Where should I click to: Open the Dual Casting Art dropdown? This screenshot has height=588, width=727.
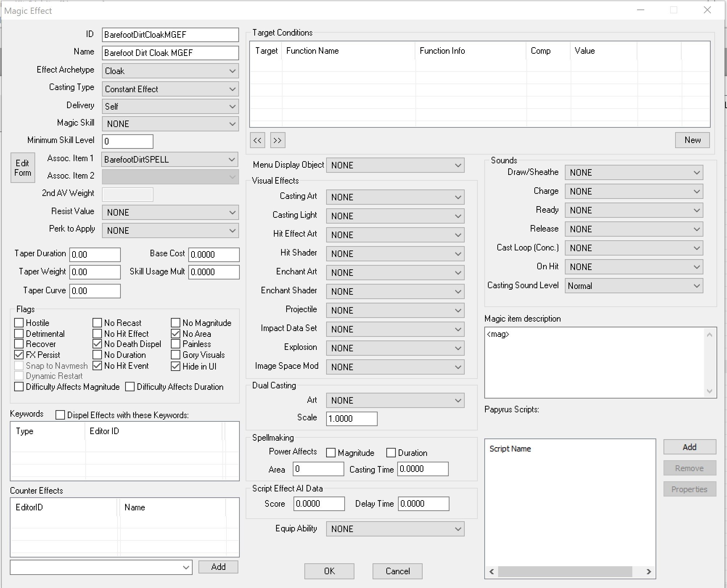tap(395, 400)
